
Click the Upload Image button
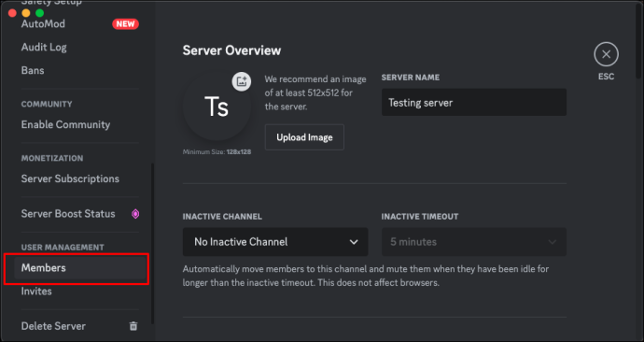tap(304, 137)
